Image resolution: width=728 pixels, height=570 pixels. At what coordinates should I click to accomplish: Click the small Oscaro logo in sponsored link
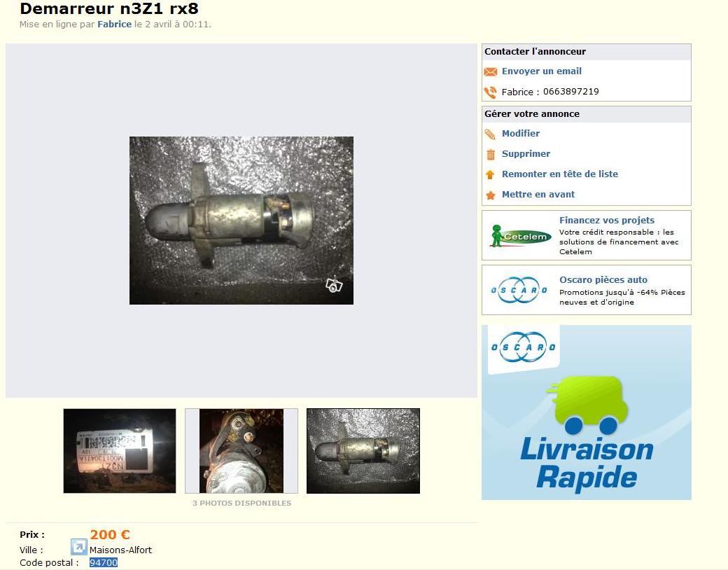tap(519, 290)
